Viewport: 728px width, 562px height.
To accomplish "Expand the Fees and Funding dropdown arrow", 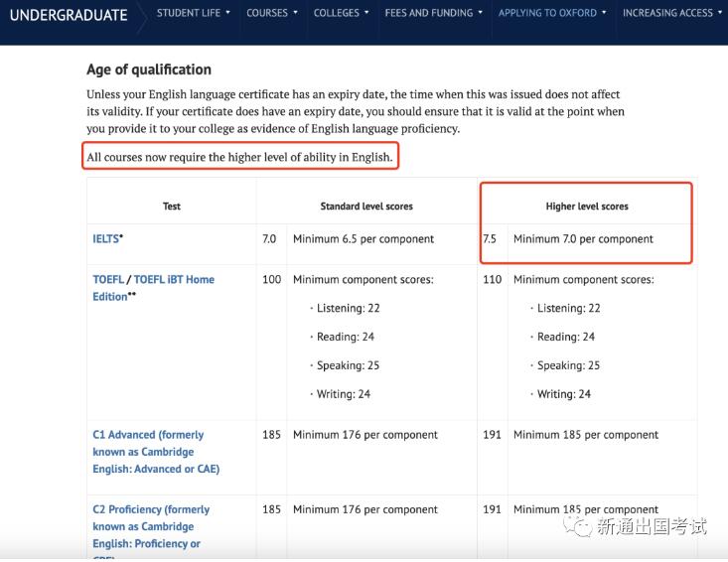I will 480,13.
